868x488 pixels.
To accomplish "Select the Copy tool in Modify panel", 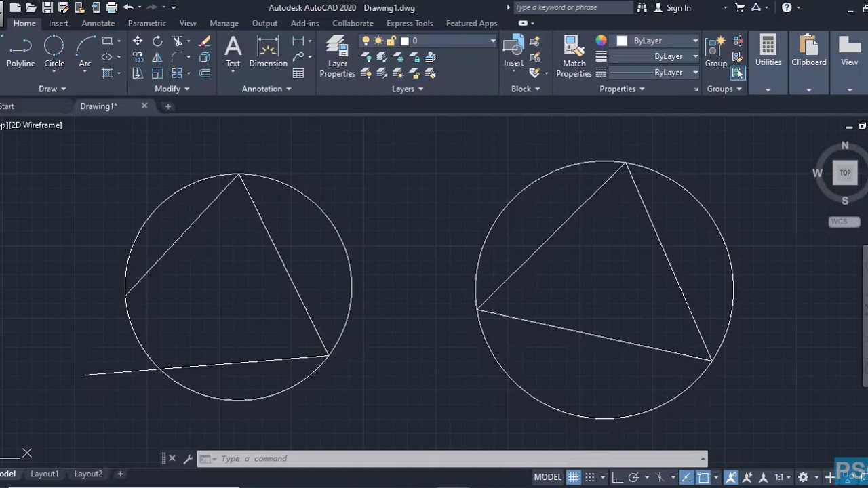I will [x=138, y=57].
